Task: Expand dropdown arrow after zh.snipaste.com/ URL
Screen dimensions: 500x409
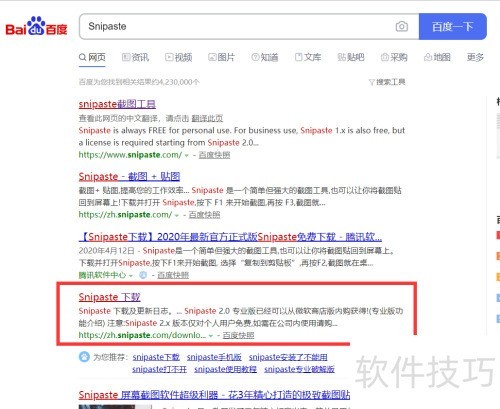Action: pos(177,215)
